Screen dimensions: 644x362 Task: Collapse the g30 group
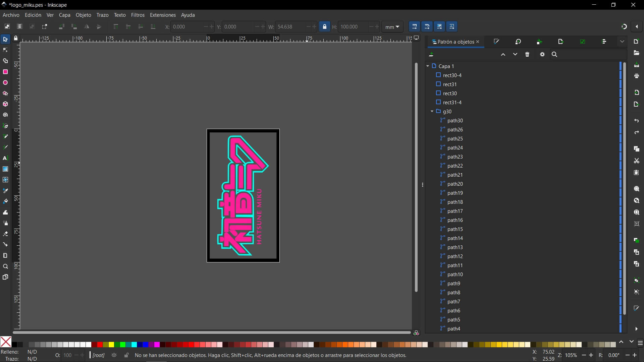pyautogui.click(x=432, y=111)
